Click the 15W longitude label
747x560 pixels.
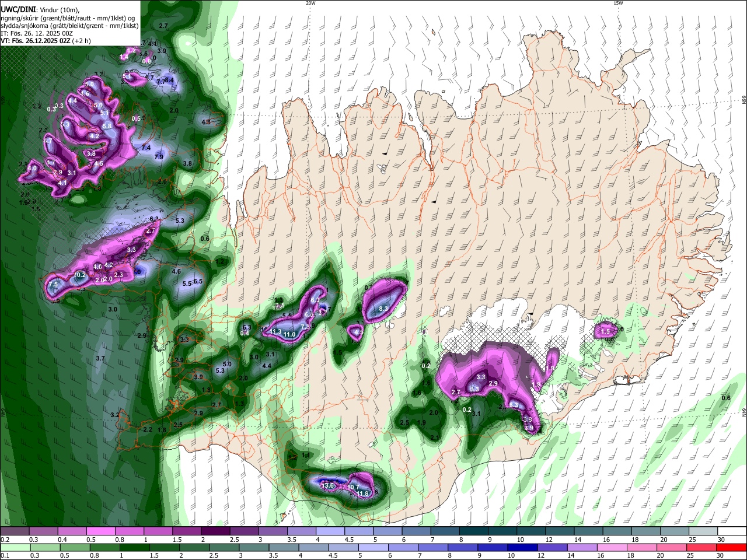tap(618, 3)
